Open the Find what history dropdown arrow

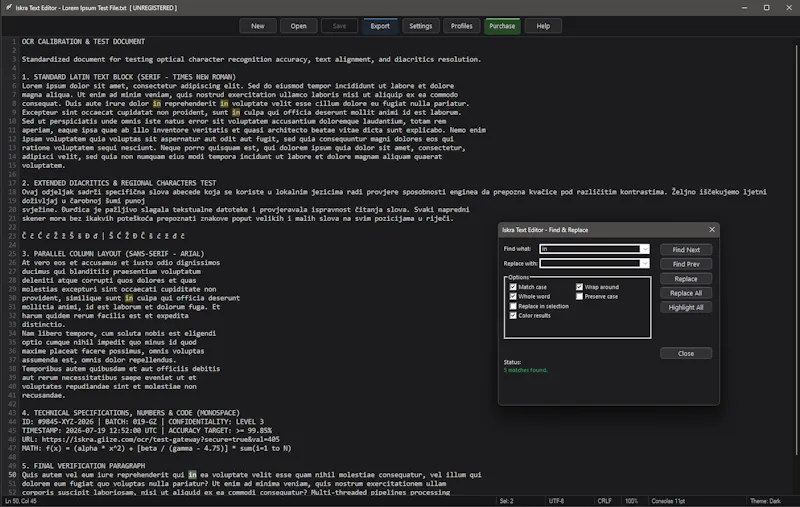(645, 249)
